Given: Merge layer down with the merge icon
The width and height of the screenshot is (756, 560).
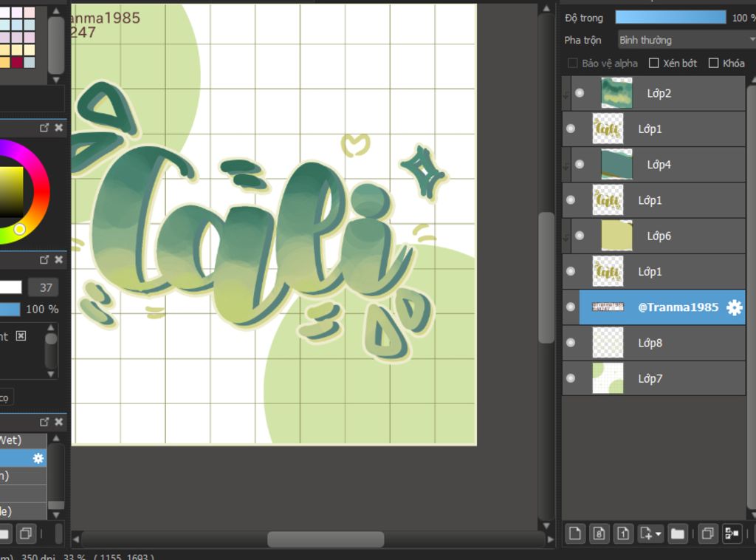Looking at the screenshot, I should coord(732,533).
